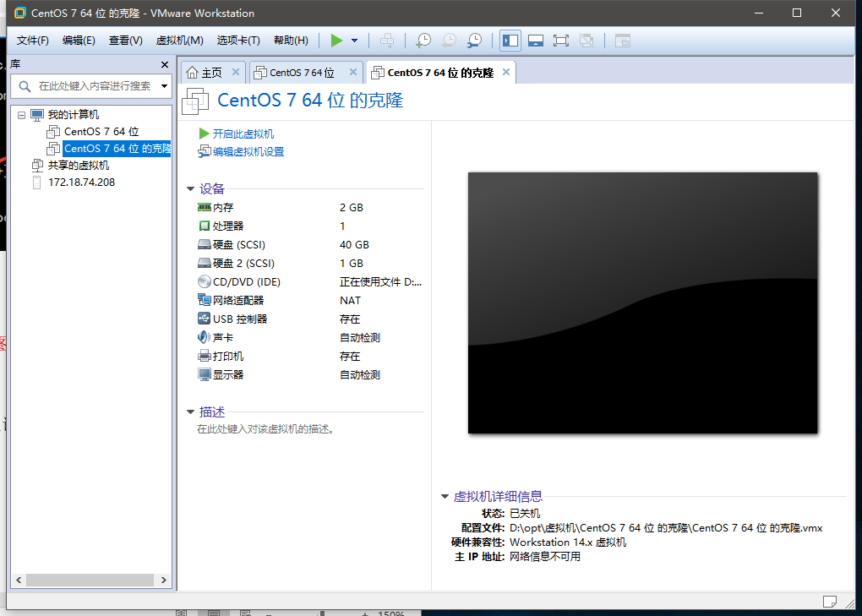This screenshot has width=862, height=616.
Task: Click the 40 GB disk size value
Action: pyautogui.click(x=354, y=244)
